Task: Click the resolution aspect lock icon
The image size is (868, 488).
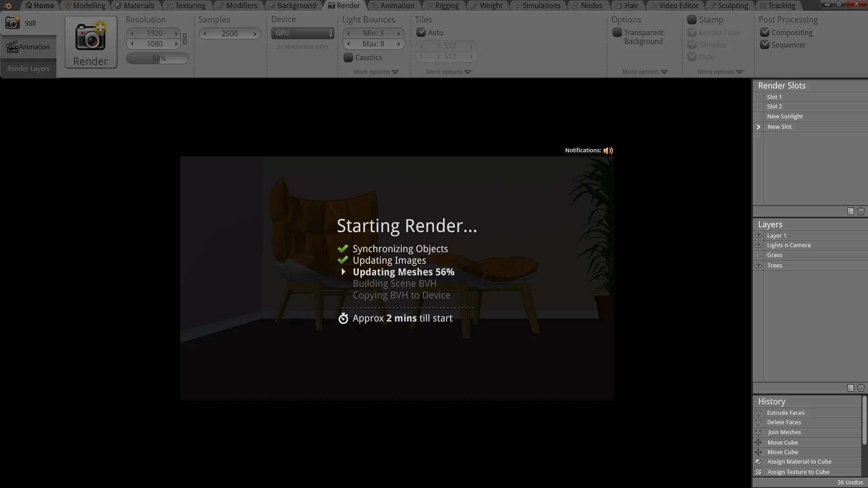Action: coord(184,39)
